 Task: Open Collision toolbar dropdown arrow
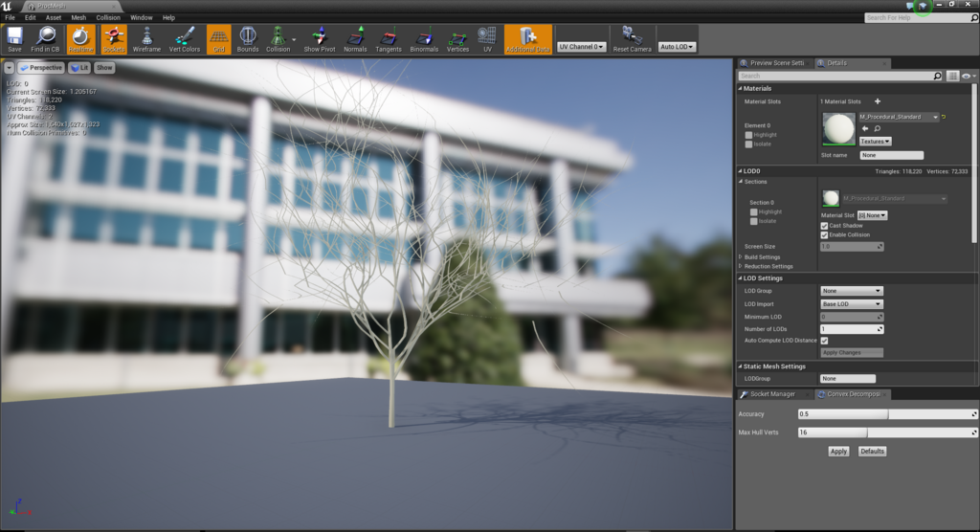click(295, 39)
